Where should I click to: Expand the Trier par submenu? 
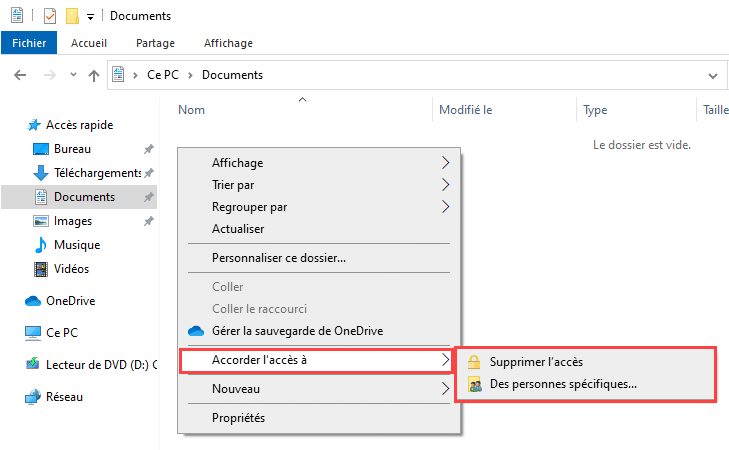pos(318,185)
